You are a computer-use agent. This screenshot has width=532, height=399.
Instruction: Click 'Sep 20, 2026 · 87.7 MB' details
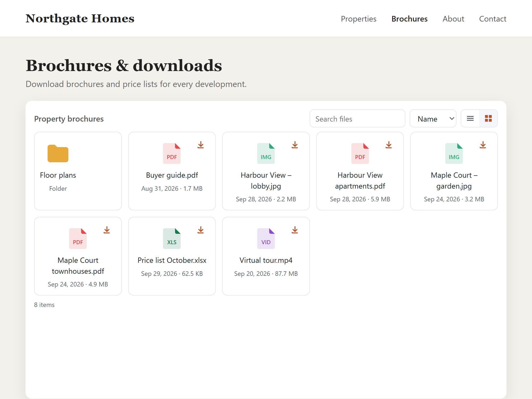pyautogui.click(x=266, y=274)
